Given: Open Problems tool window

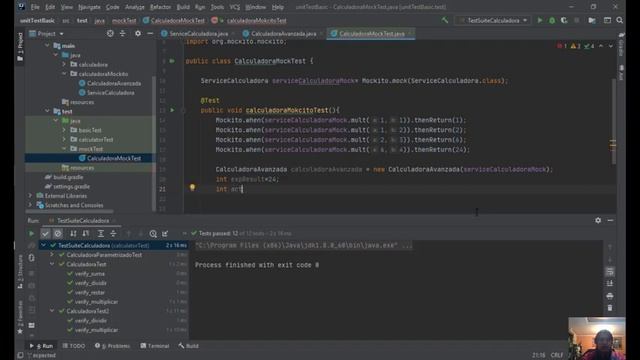Looking at the screenshot, I should point(112,346).
